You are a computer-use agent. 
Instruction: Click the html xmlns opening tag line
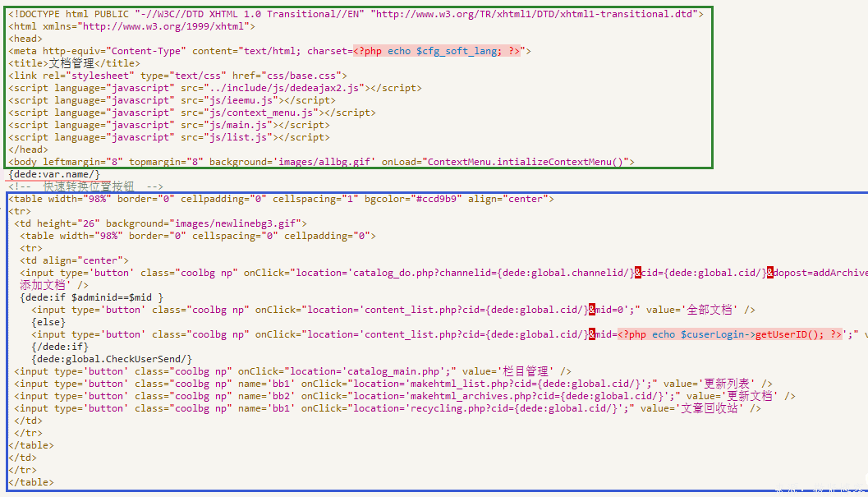pyautogui.click(x=131, y=26)
